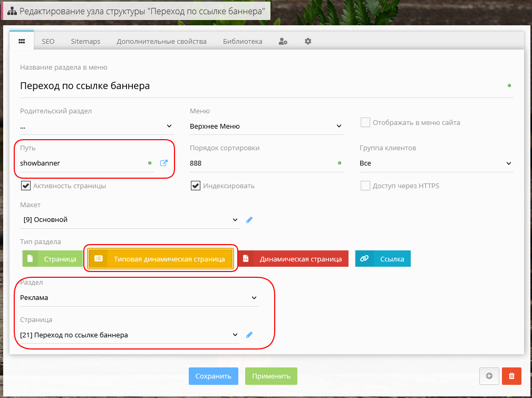This screenshot has height=398, width=532.
Task: Edit the layout with pencil icon
Action: coord(249,220)
